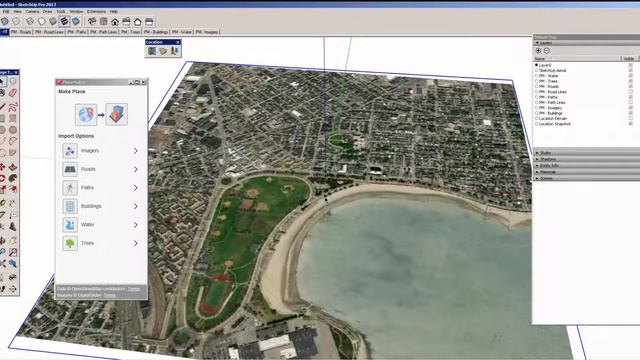This screenshot has height=360, width=640.
Task: Open the Extensions menu
Action: click(96, 12)
